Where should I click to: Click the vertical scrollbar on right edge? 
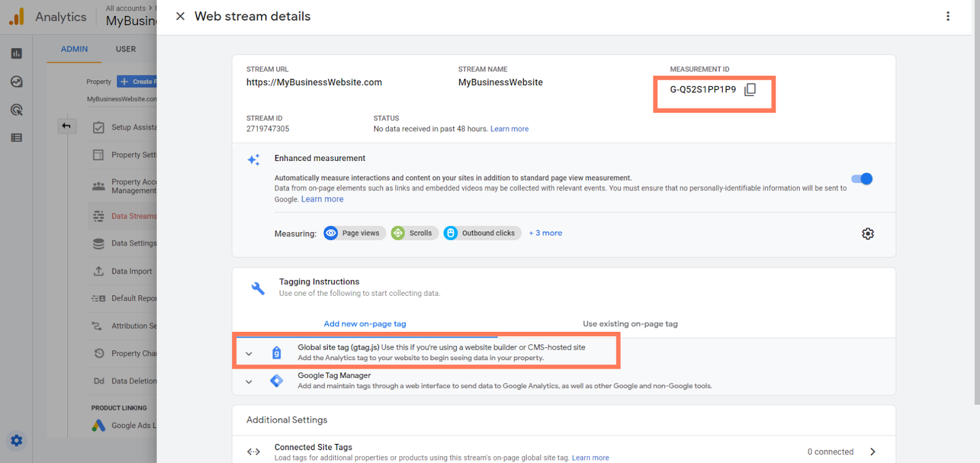(976, 202)
